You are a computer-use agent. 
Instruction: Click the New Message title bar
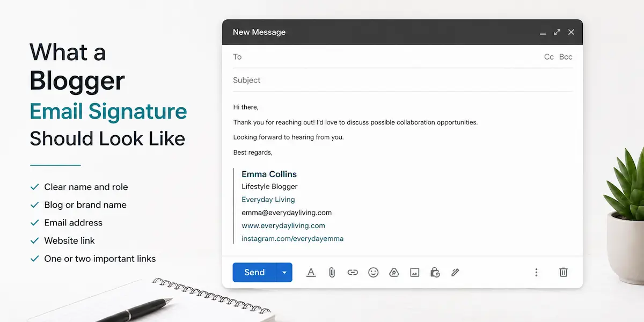coord(402,32)
